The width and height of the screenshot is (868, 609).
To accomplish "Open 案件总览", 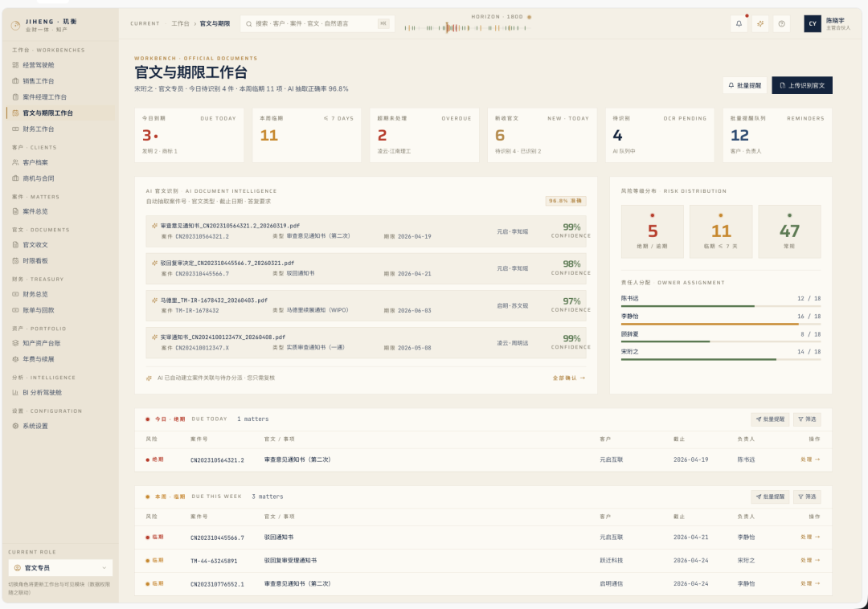I will [59, 211].
